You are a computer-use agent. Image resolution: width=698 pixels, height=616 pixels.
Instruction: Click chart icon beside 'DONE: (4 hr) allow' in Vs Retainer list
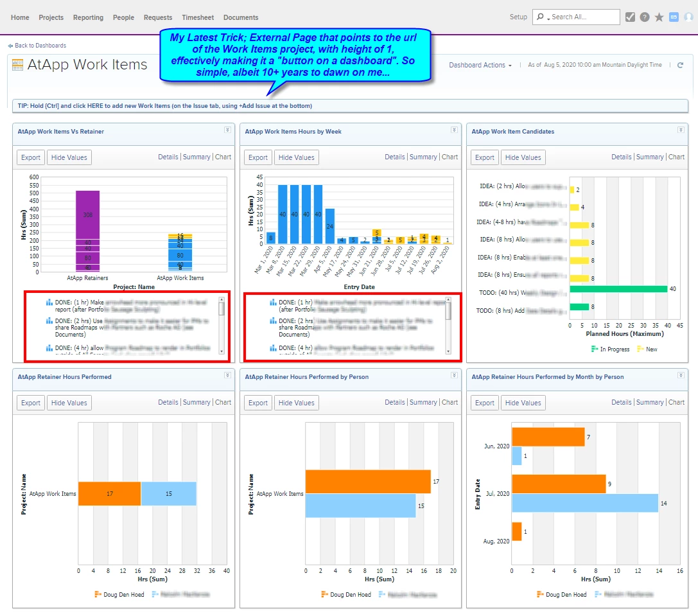(x=49, y=348)
